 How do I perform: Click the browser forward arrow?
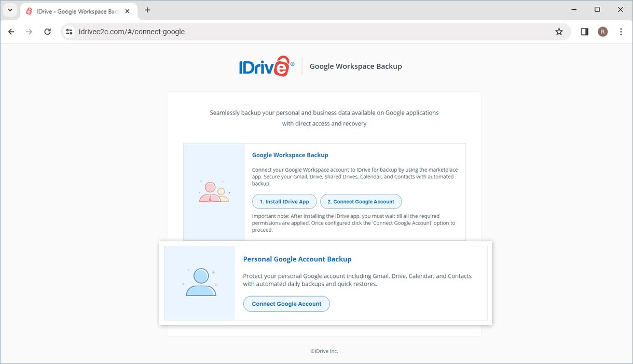[x=30, y=32]
